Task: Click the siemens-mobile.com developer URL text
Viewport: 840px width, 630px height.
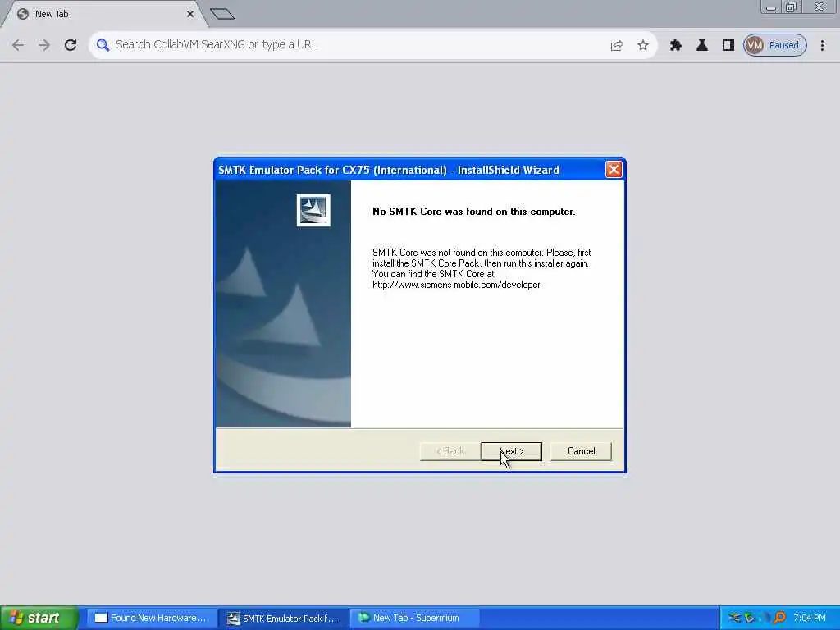Action: pos(456,285)
